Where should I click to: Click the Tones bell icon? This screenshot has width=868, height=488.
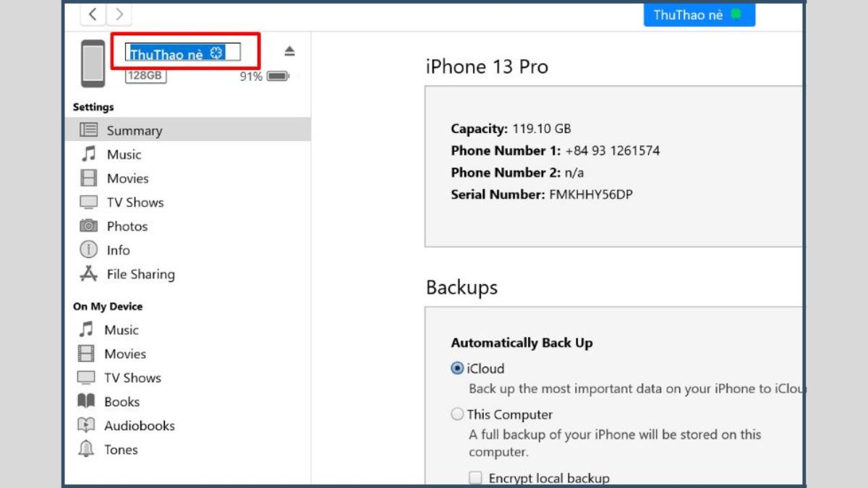tap(86, 449)
